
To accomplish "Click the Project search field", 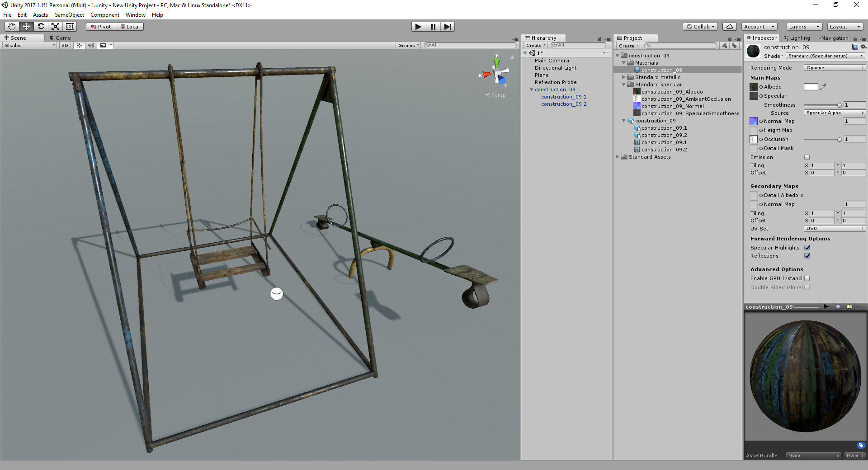I will (x=681, y=46).
